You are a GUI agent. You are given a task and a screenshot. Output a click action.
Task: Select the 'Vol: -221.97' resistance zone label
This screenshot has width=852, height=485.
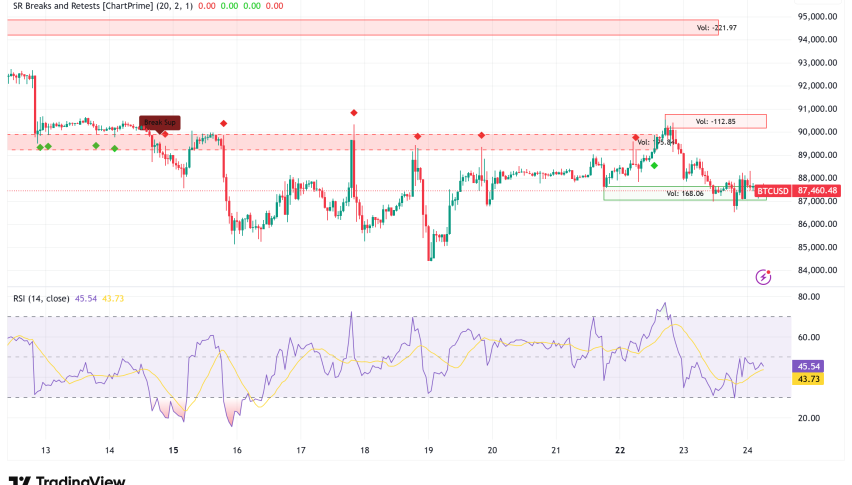point(716,27)
